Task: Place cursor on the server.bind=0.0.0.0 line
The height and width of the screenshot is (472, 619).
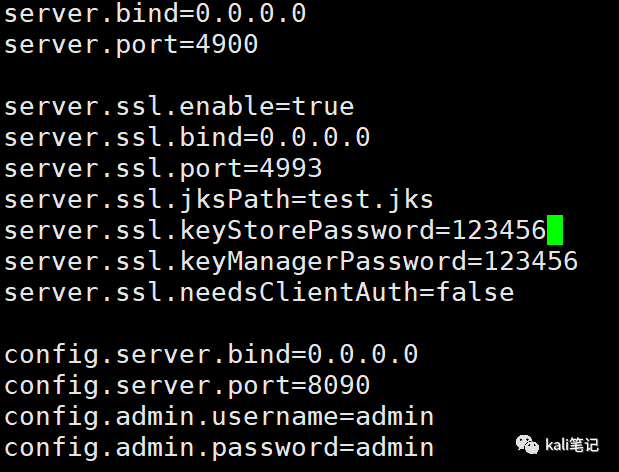Action: [155, 14]
